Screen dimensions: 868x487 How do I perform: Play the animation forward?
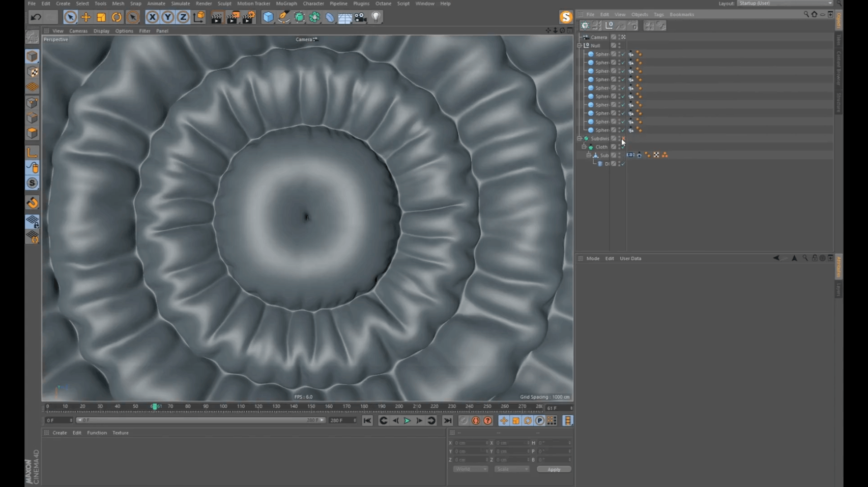[x=407, y=421]
